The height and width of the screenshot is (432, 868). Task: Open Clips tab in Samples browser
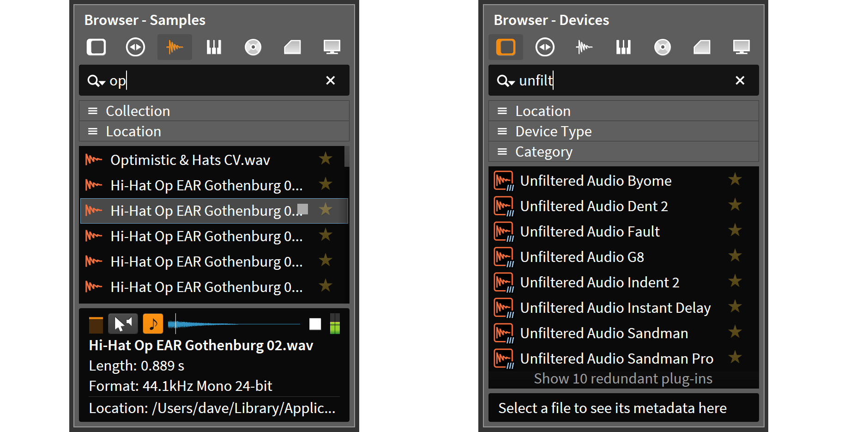(x=292, y=47)
